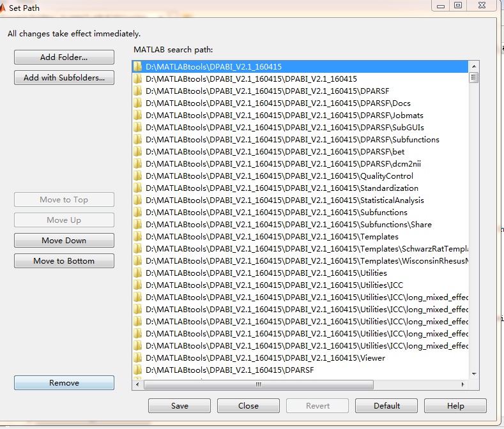Image resolution: width=504 pixels, height=429 pixels.
Task: Click folder icon of the highlighted first entry
Action: [x=137, y=66]
